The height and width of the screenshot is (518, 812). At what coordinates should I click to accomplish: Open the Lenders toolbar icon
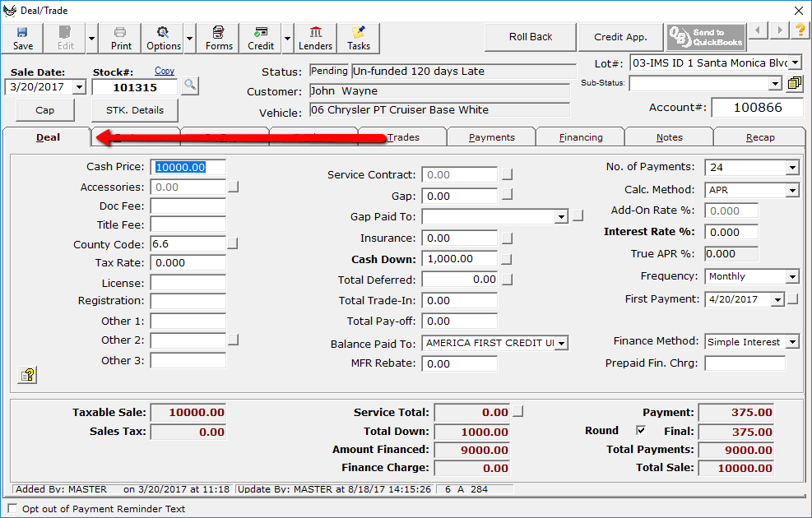tap(316, 38)
